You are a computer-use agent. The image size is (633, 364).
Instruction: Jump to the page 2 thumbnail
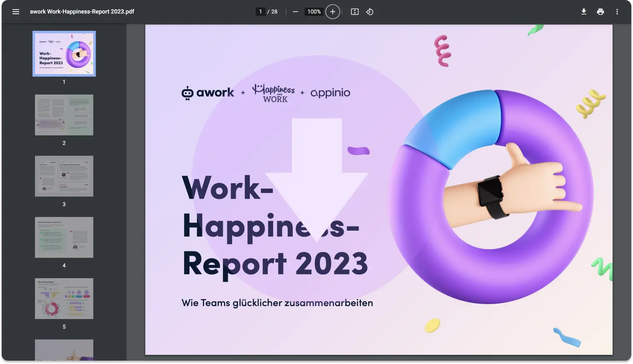[64, 115]
